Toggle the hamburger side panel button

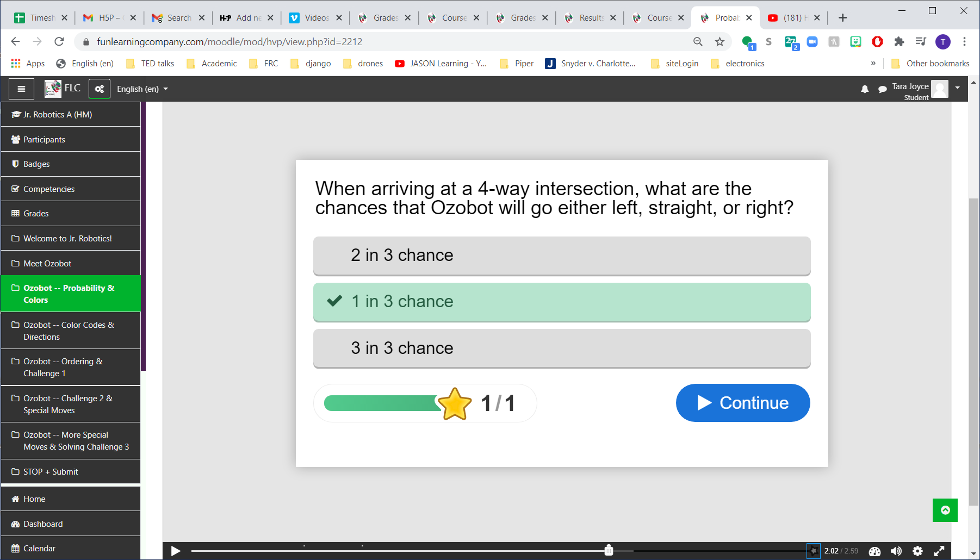tap(22, 89)
